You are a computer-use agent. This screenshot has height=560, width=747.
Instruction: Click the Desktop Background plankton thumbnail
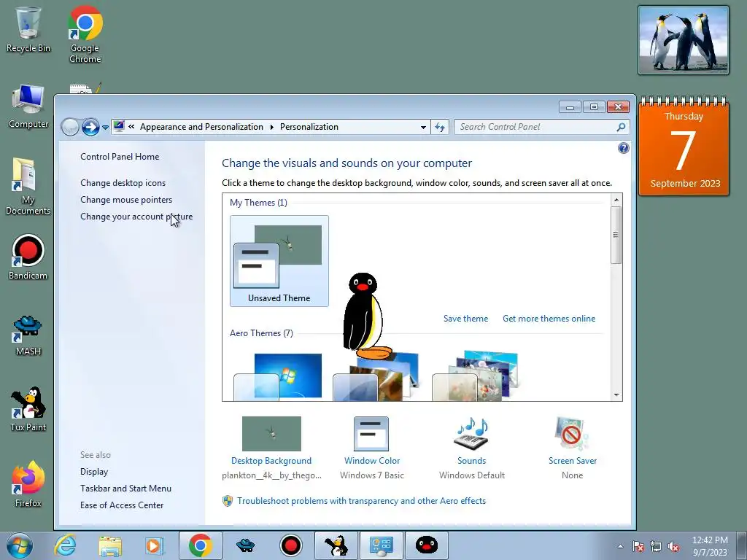coord(271,433)
